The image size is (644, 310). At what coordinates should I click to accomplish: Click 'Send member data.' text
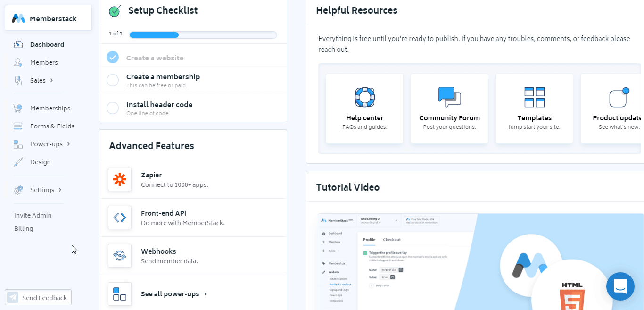coord(169,261)
